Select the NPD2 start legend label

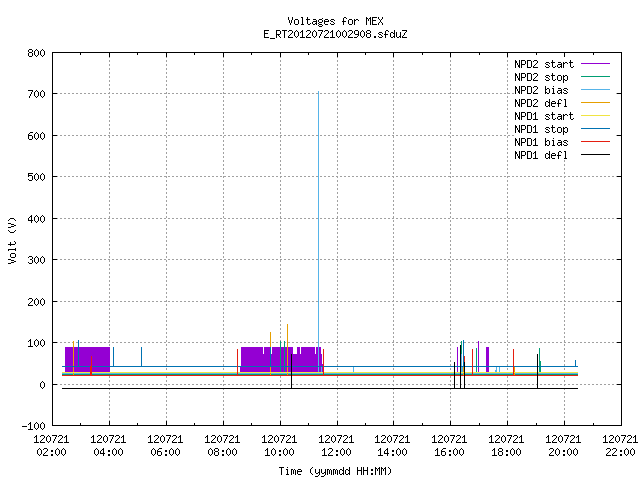pos(544,64)
